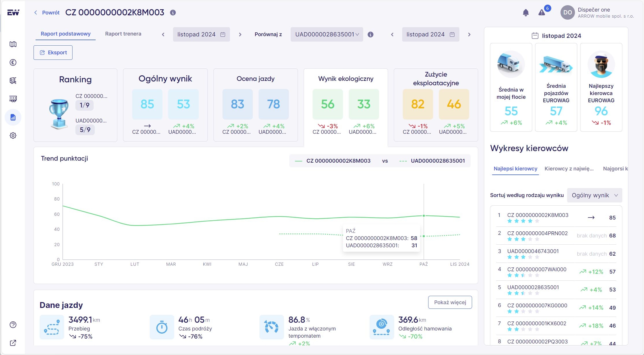Click the stopwatch Czas podróży icon
The height and width of the screenshot is (355, 644).
pos(162,327)
